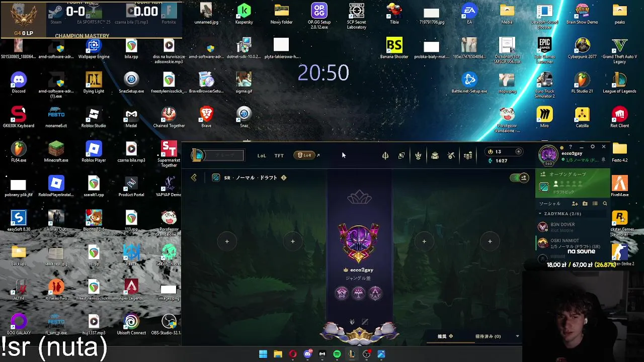Image resolution: width=644 pixels, height=362 pixels.
Task: Switch to the LoL tab
Action: pos(262,156)
